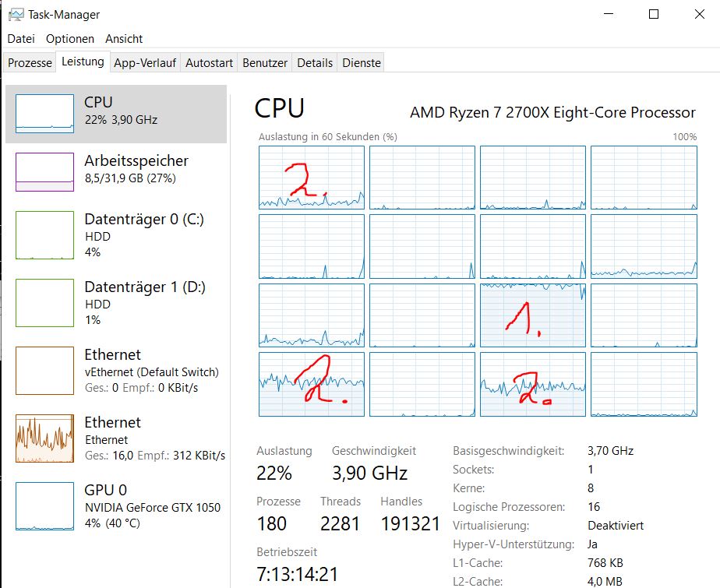Open the Datei menu
720x588 pixels.
pos(21,38)
